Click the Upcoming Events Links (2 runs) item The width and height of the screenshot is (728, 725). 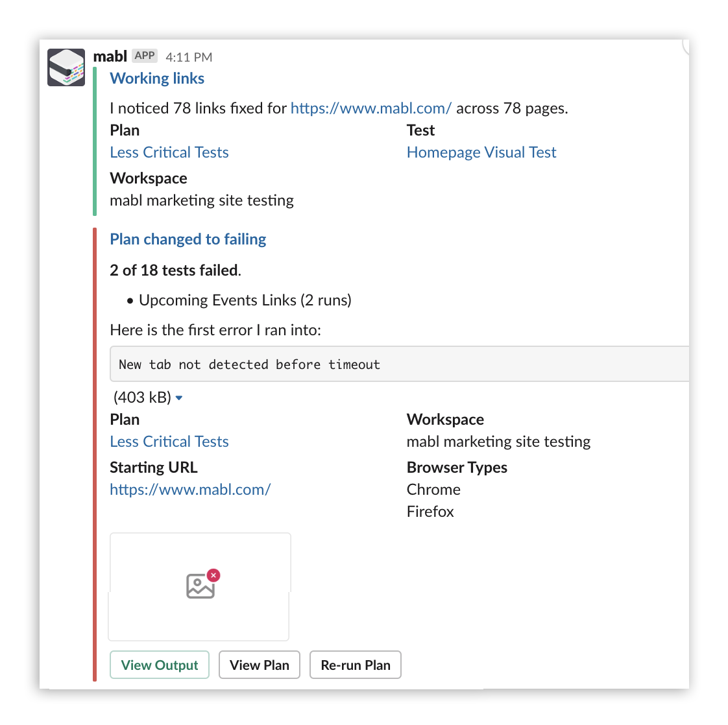pyautogui.click(x=245, y=300)
